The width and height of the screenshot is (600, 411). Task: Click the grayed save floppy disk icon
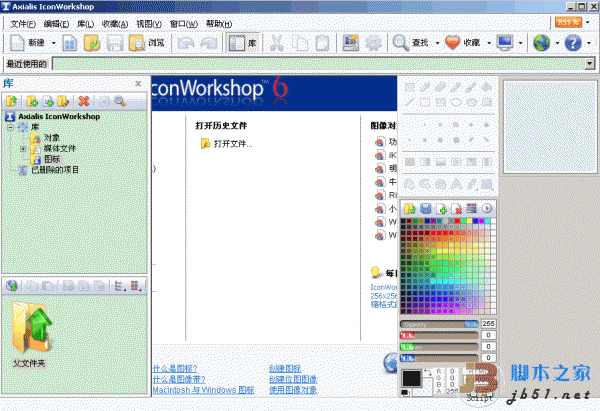click(114, 43)
